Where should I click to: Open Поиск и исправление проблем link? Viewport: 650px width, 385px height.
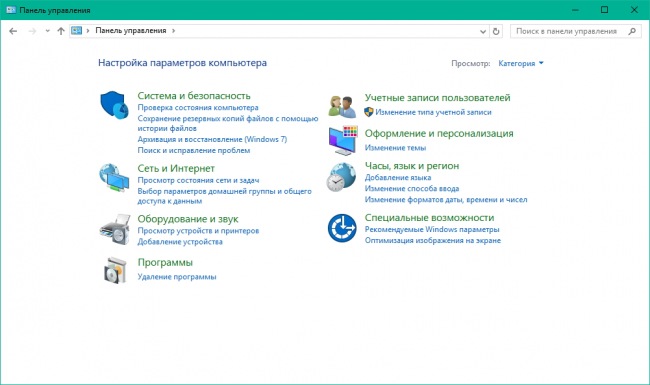click(x=194, y=150)
